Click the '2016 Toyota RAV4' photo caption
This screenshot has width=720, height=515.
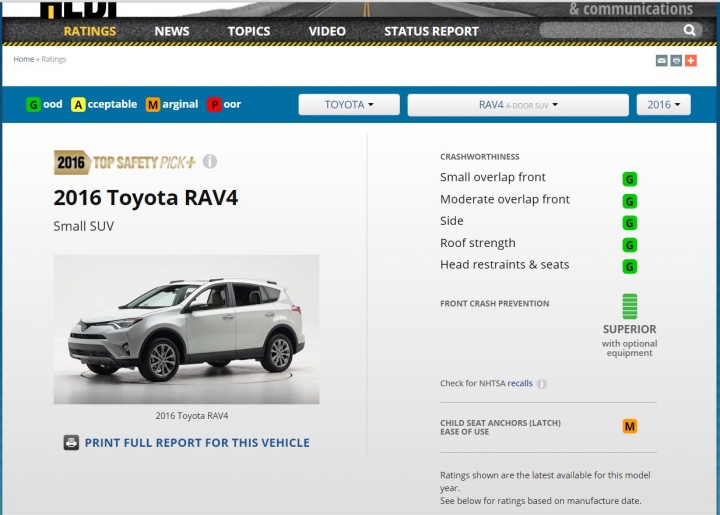191,416
